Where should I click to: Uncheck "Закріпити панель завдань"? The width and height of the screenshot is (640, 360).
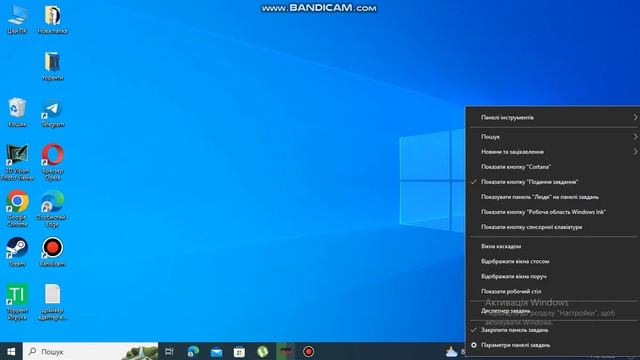point(553,330)
